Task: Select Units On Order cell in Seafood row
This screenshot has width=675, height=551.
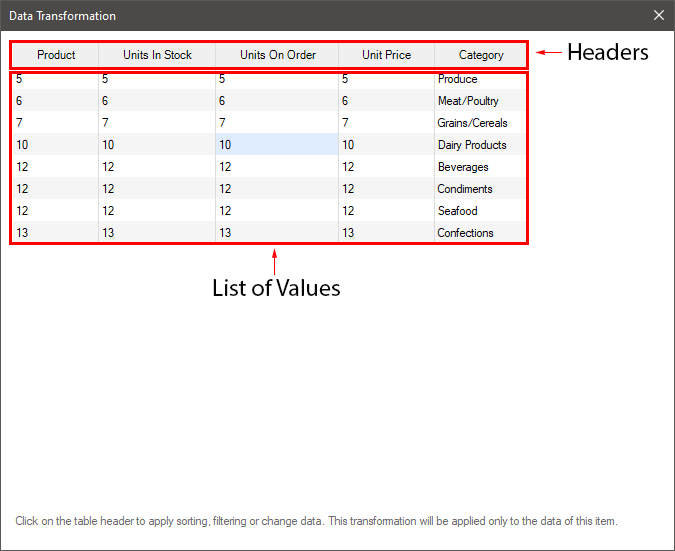Action: tap(276, 211)
